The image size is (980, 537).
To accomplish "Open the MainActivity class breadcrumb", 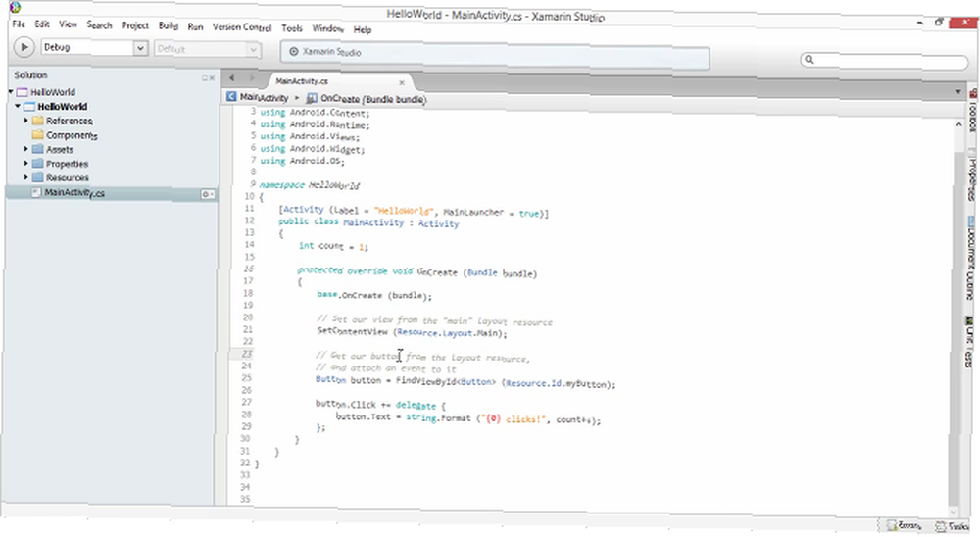I will point(258,97).
